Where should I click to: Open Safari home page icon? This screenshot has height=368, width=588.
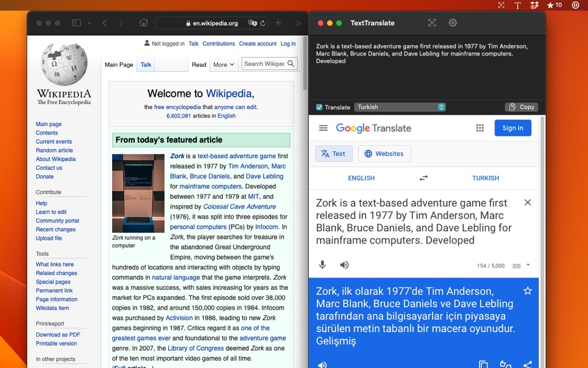tap(144, 22)
